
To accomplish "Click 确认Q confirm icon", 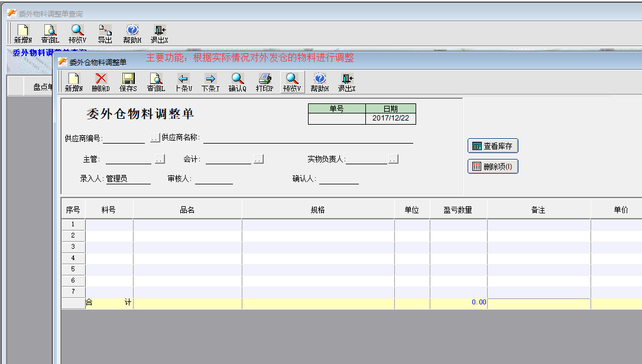I will pos(238,82).
